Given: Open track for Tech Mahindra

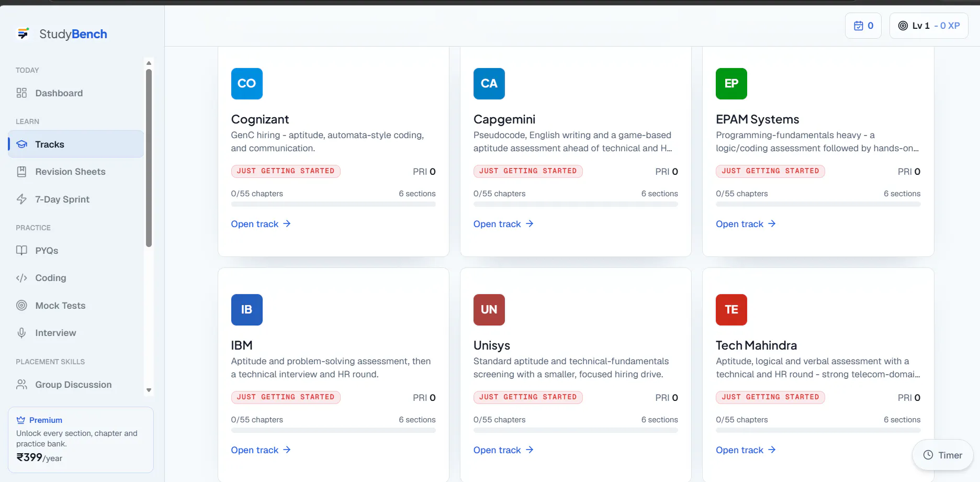Looking at the screenshot, I should tap(746, 450).
